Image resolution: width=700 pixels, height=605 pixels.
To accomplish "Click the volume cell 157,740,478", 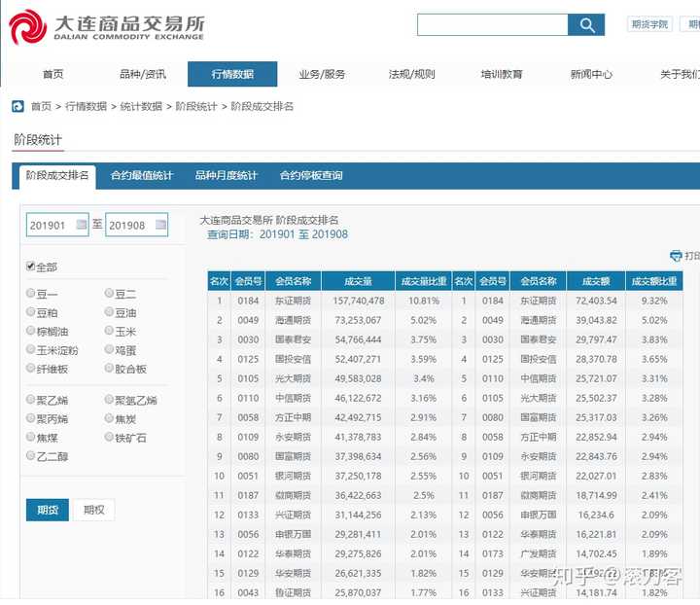I will (359, 301).
